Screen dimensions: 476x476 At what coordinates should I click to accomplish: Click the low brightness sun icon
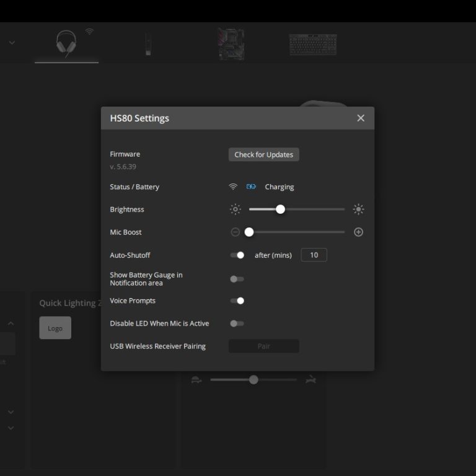(235, 209)
